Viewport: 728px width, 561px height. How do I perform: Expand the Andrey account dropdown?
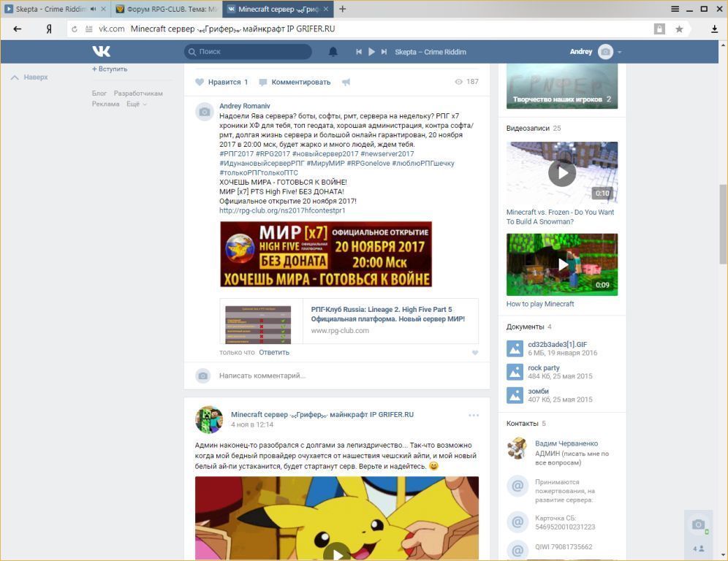[x=619, y=52]
